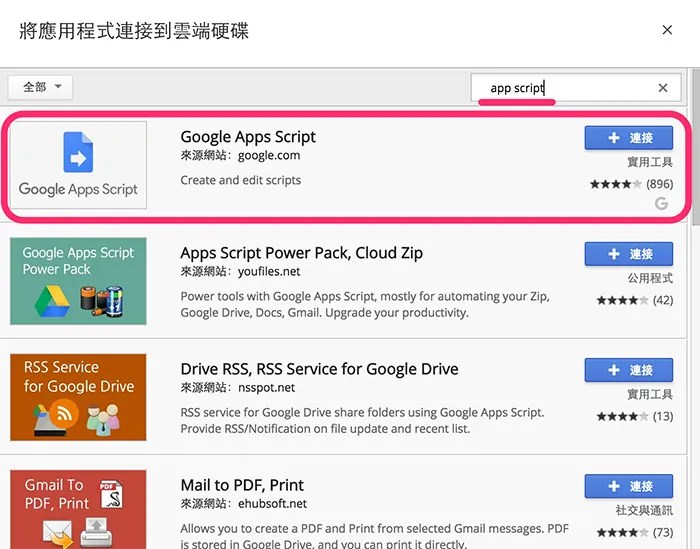Click the nsspot.net source text
Image resolution: width=700 pixels, height=549 pixels.
click(x=266, y=387)
